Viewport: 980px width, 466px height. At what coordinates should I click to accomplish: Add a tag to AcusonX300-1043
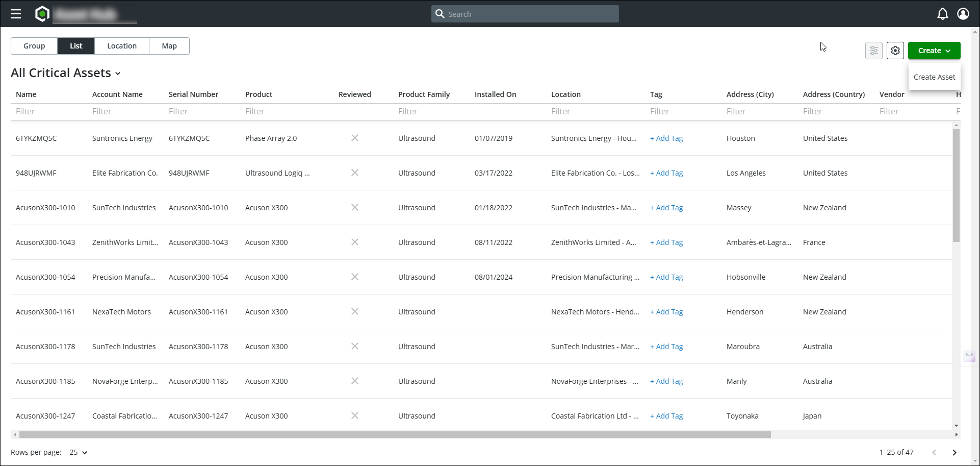click(666, 242)
